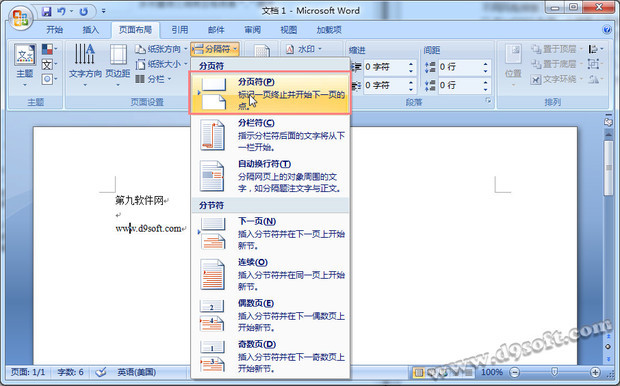Screen dimensions: 620x386
Task: Click left indent 0 字符 field
Action: point(385,67)
